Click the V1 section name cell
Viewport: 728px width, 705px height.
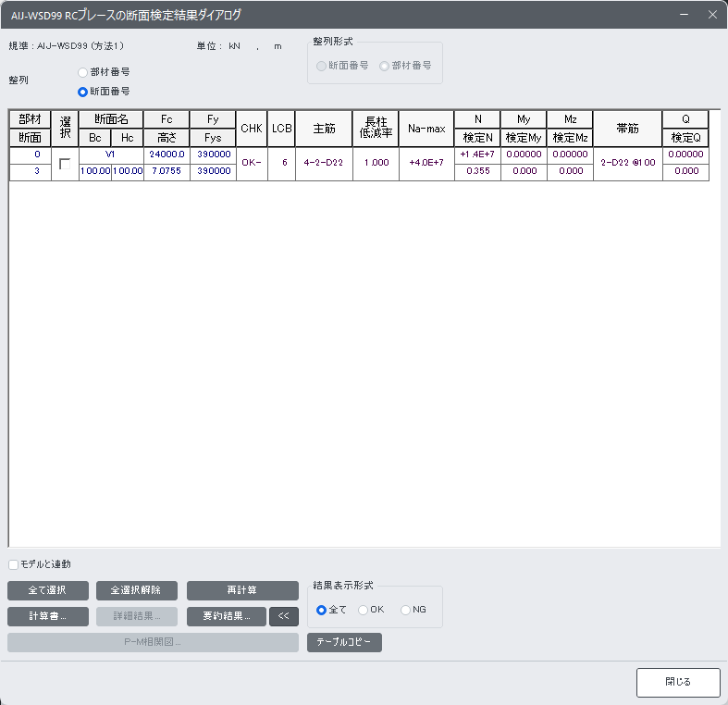tap(110, 155)
